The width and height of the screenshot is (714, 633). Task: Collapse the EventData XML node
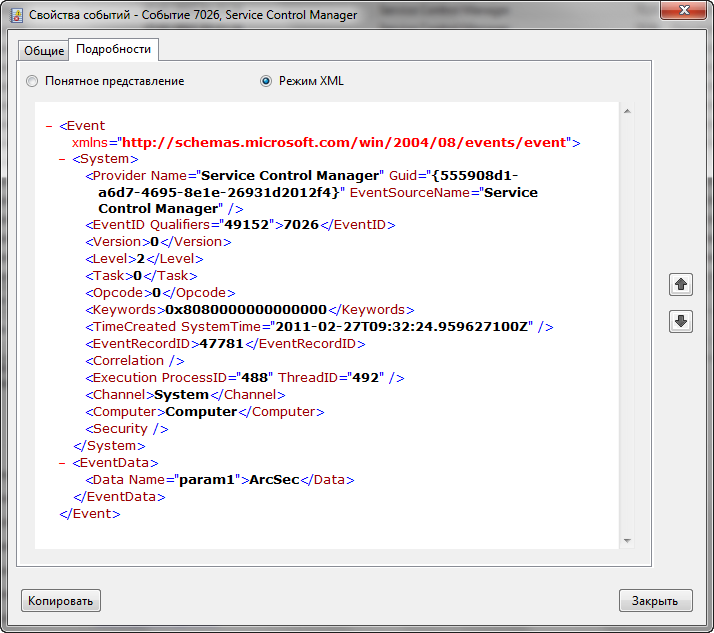coord(62,463)
